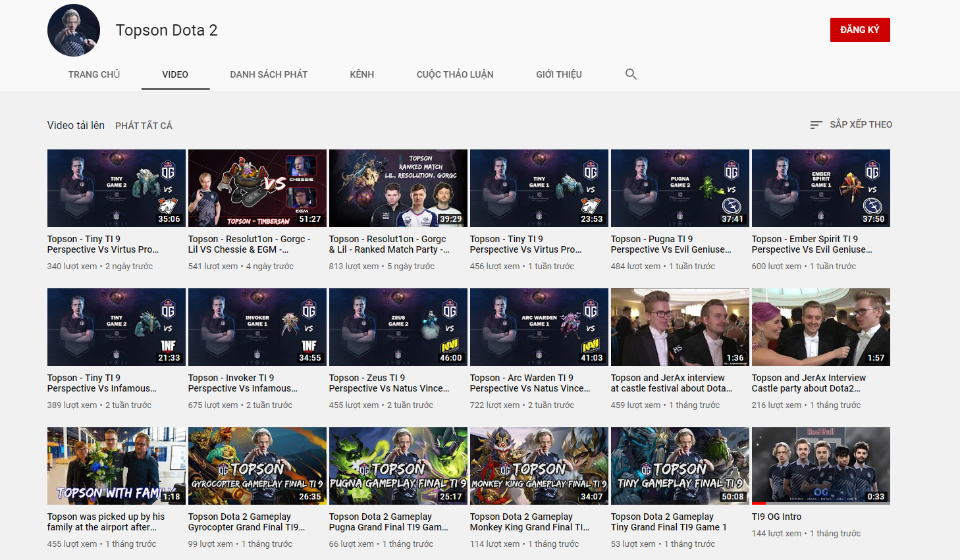Screen dimensions: 960x560
Task: Open the 'TI9 OG Intro' title link
Action: click(x=777, y=517)
